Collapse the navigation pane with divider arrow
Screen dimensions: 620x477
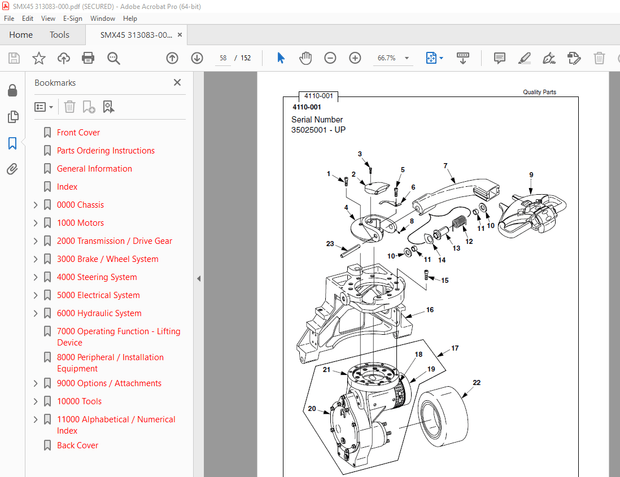point(198,279)
